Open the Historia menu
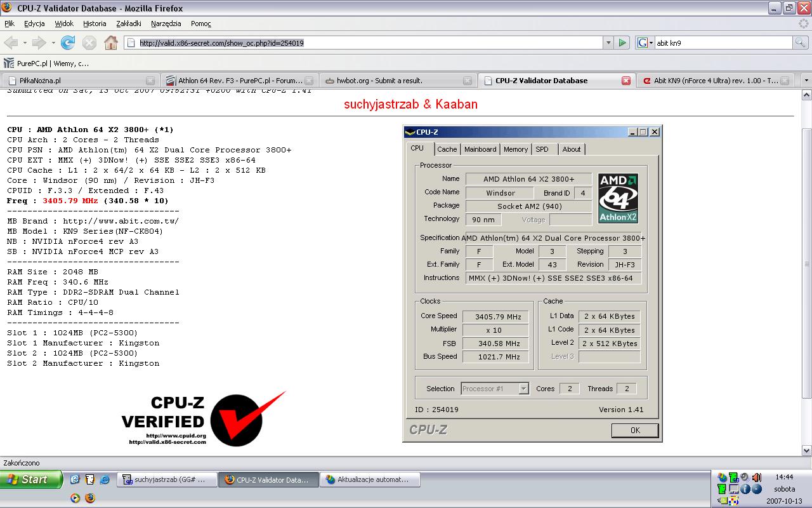Screen dimensions: 812x508 tap(95, 23)
